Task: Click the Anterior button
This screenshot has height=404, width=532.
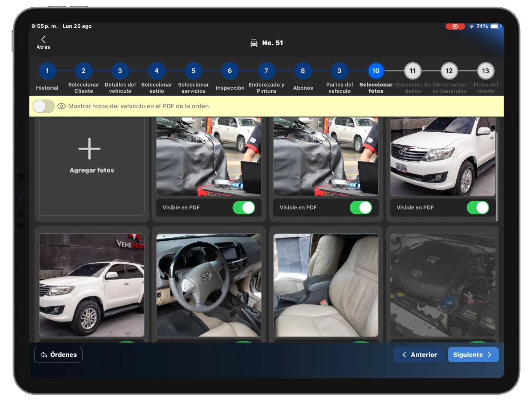Action: [x=418, y=355]
